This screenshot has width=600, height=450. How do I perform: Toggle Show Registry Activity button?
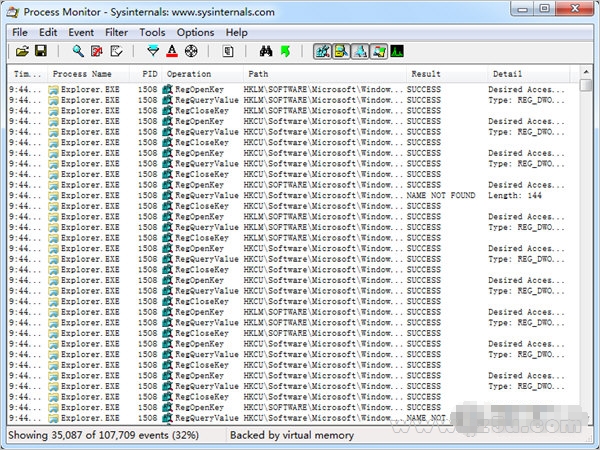322,51
